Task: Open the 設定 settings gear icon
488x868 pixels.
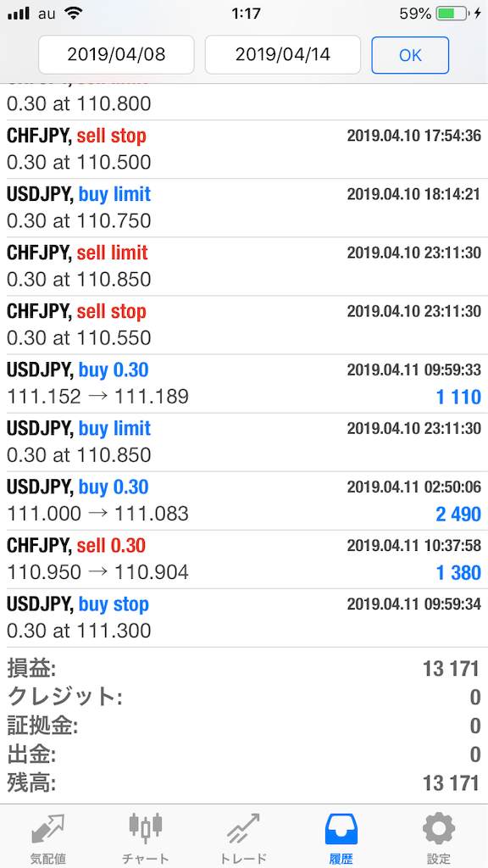Action: coord(439,829)
